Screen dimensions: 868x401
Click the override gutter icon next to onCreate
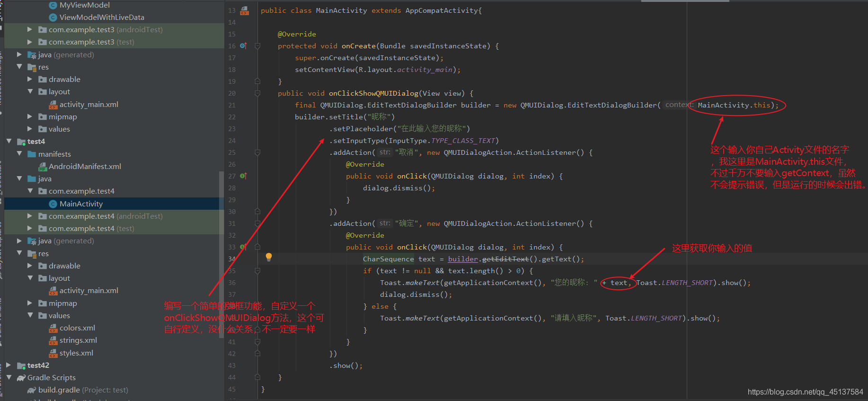coord(243,46)
